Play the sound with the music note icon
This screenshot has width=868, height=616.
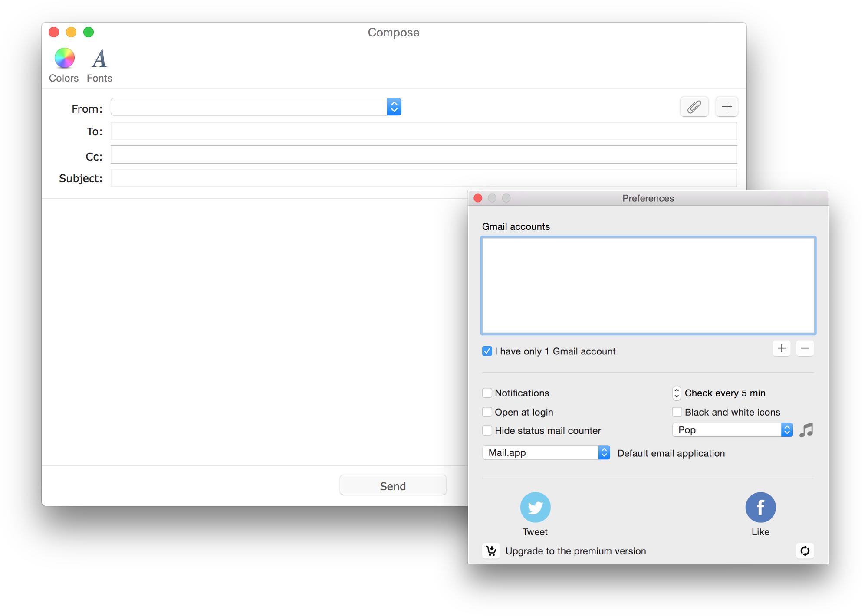(x=806, y=430)
